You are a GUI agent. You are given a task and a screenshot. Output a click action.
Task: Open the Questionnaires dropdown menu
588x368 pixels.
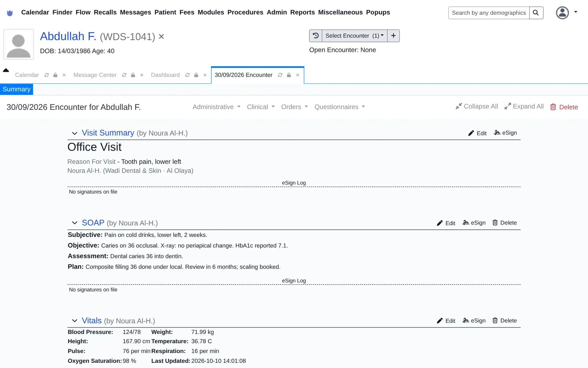[340, 107]
